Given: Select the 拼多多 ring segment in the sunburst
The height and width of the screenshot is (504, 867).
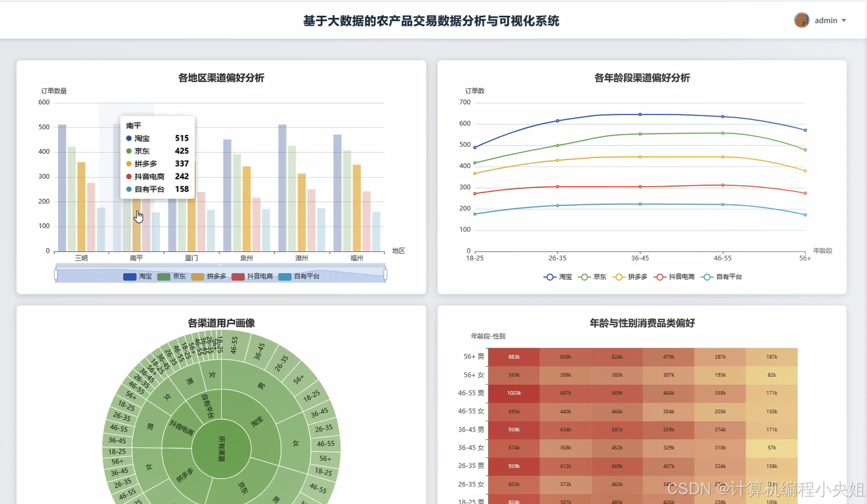Looking at the screenshot, I should tap(185, 475).
